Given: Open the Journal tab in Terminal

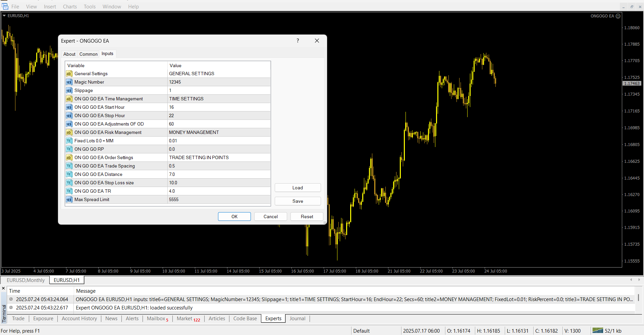Looking at the screenshot, I should pos(297,319).
